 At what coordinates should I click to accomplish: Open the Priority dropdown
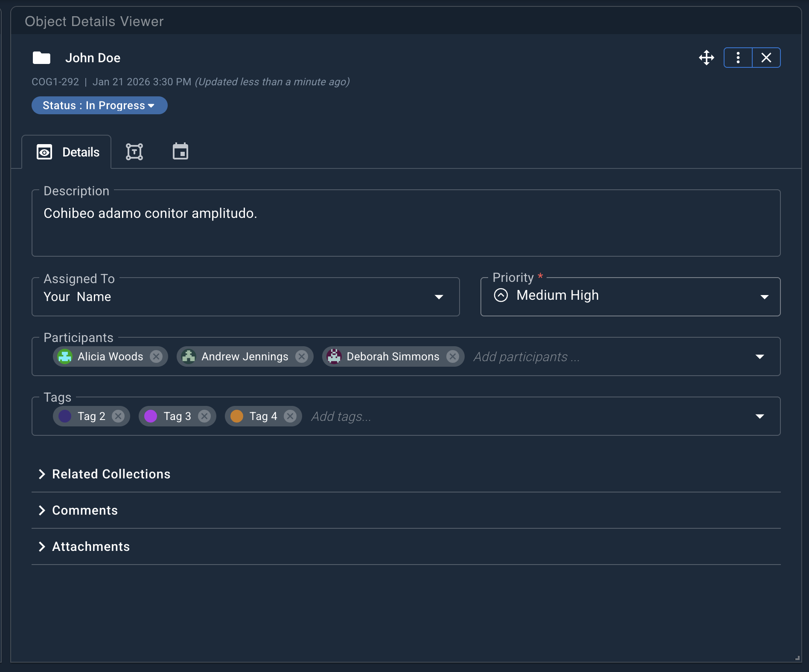point(764,297)
